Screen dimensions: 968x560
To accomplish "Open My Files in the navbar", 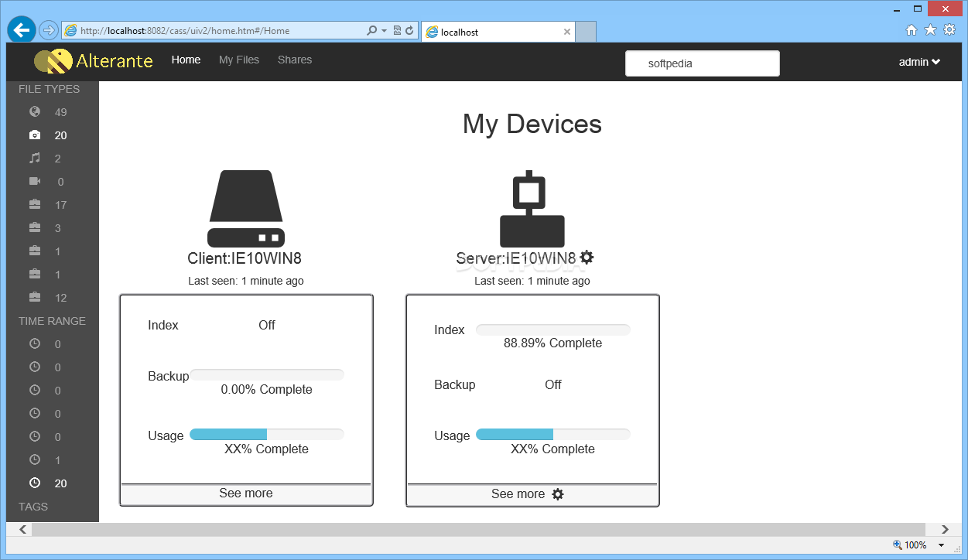I will pyautogui.click(x=239, y=60).
